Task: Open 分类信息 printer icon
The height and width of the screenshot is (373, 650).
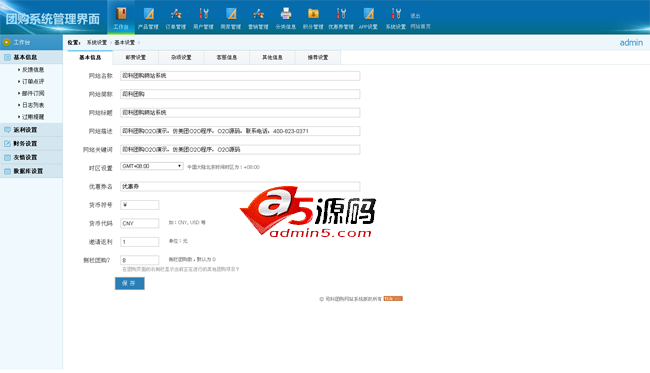Action: point(286,14)
